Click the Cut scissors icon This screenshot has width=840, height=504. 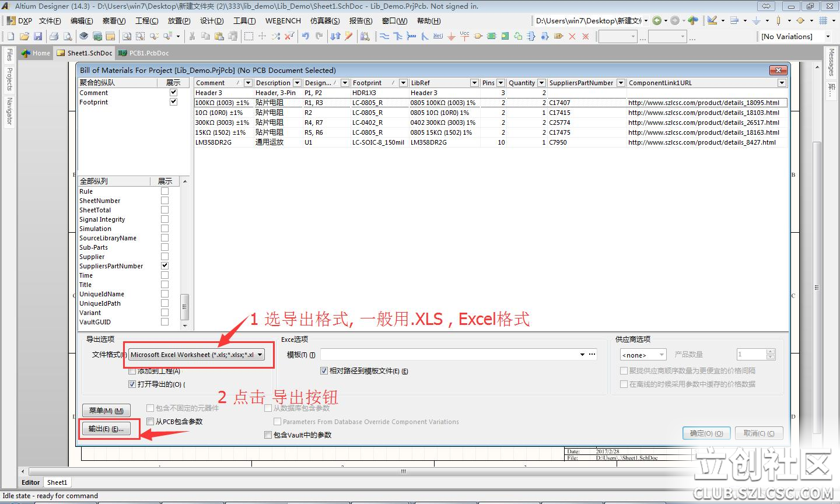191,36
